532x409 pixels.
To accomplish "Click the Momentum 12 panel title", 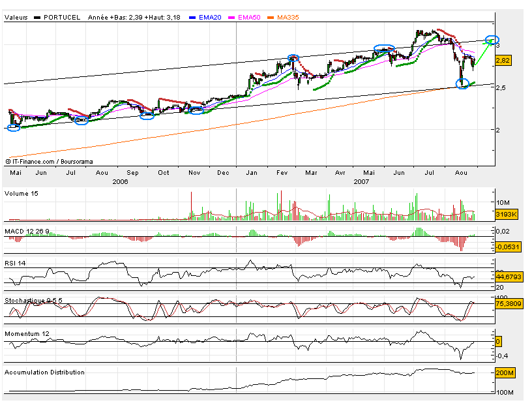I will (27, 333).
